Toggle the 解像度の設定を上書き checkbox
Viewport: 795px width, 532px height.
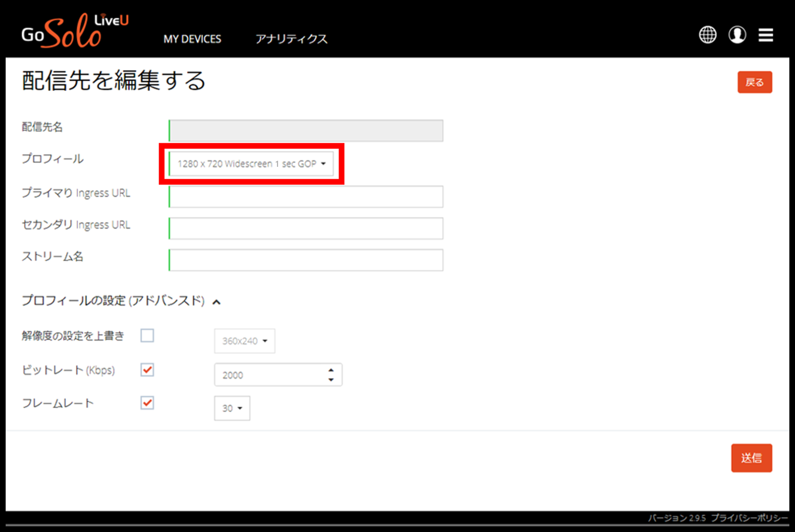click(x=147, y=336)
